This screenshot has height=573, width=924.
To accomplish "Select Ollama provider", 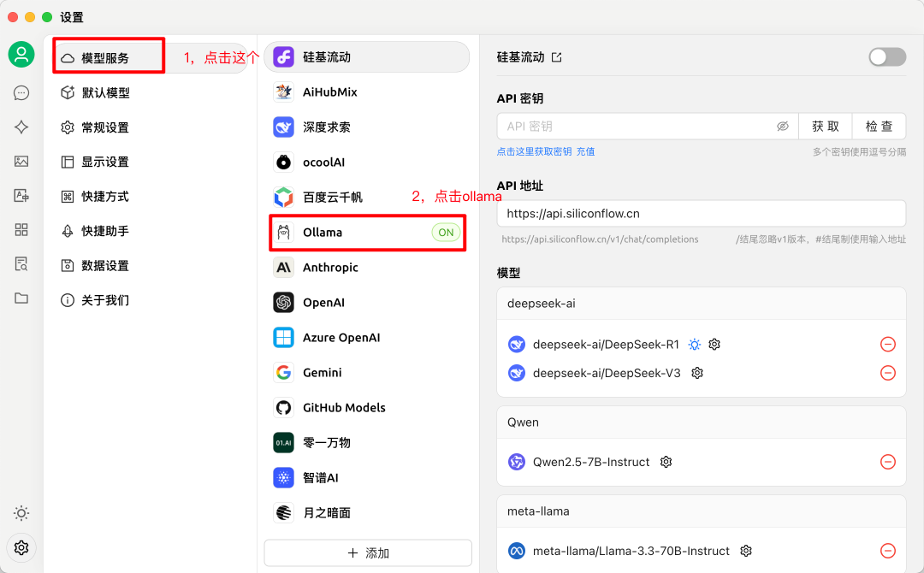I will click(367, 232).
